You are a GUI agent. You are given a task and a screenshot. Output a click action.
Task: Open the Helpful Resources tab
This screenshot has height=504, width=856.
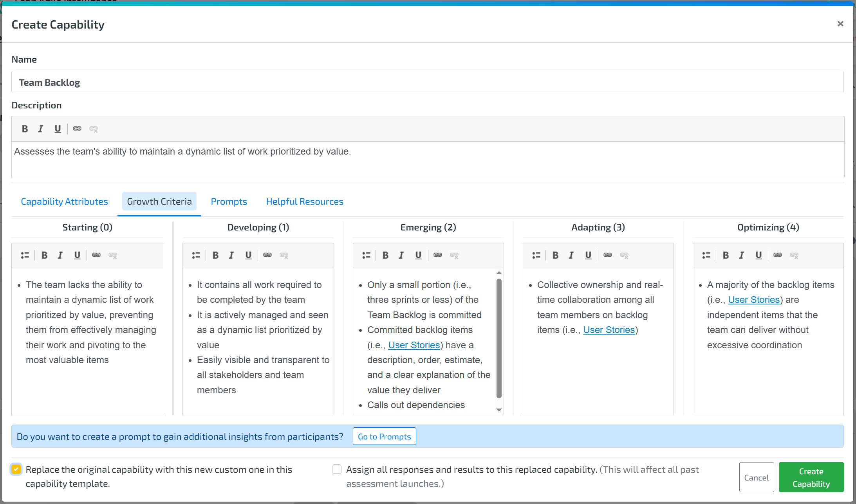[x=305, y=202]
